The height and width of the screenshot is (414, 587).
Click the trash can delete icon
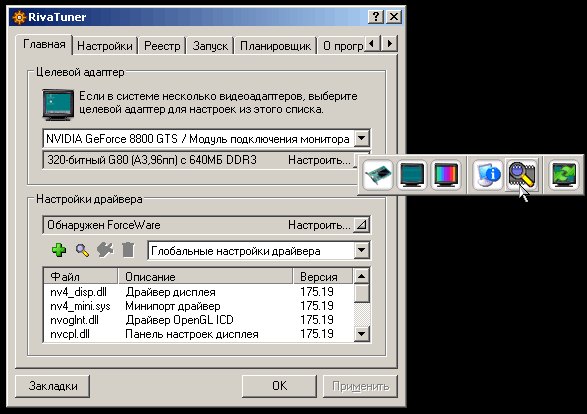click(x=128, y=250)
